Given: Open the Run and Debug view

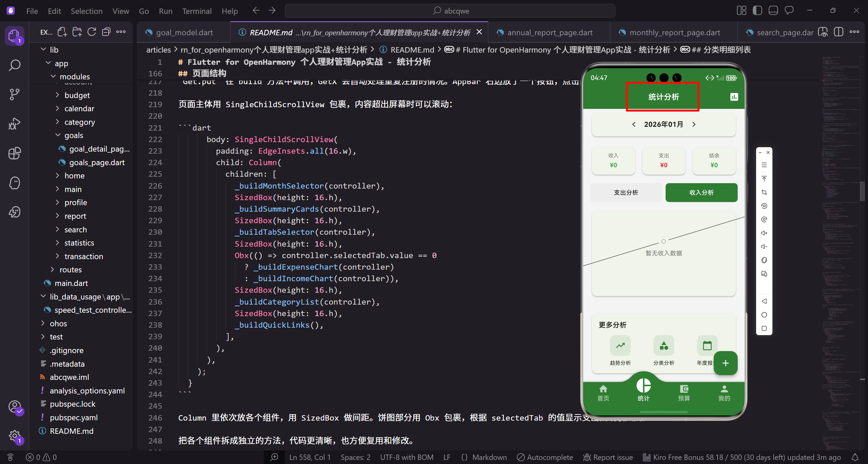Looking at the screenshot, I should click(14, 123).
